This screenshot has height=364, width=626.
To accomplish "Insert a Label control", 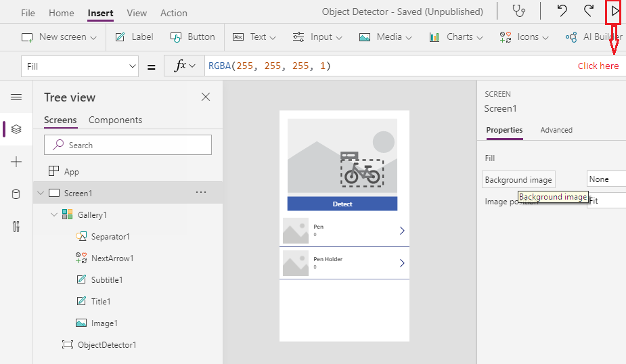I will click(134, 37).
